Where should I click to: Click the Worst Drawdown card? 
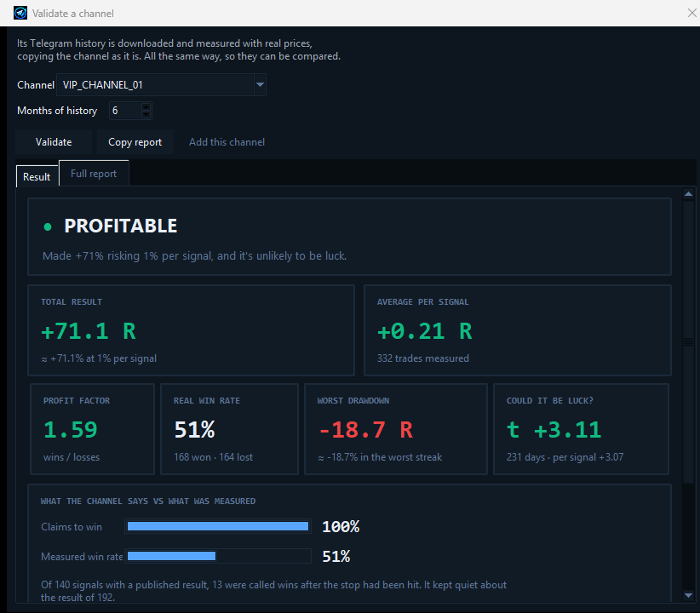point(395,429)
